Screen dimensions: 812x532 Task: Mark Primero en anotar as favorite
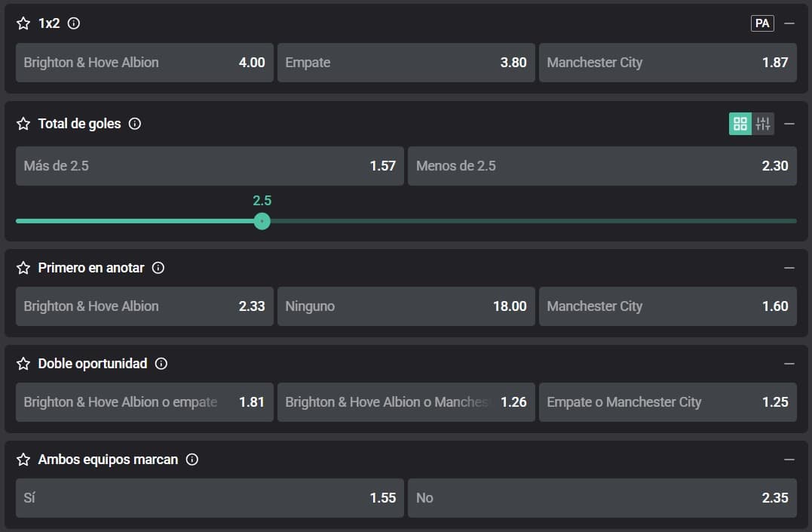pyautogui.click(x=23, y=268)
